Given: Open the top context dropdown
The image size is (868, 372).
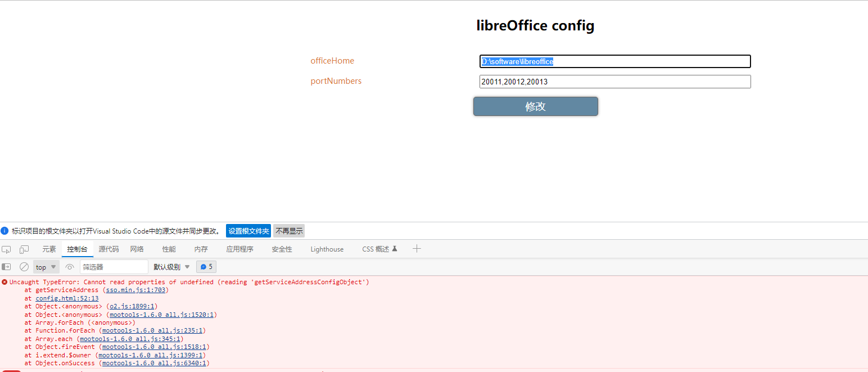Looking at the screenshot, I should click(46, 267).
